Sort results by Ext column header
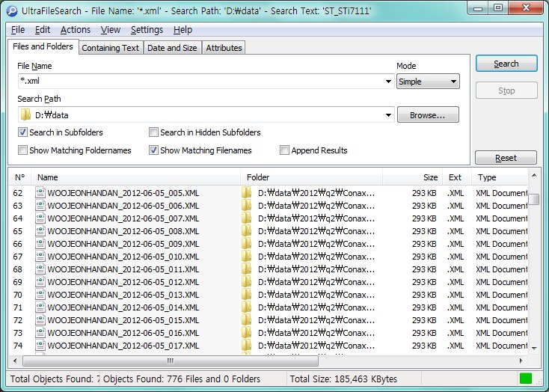This screenshot has width=549, height=392. 457,177
